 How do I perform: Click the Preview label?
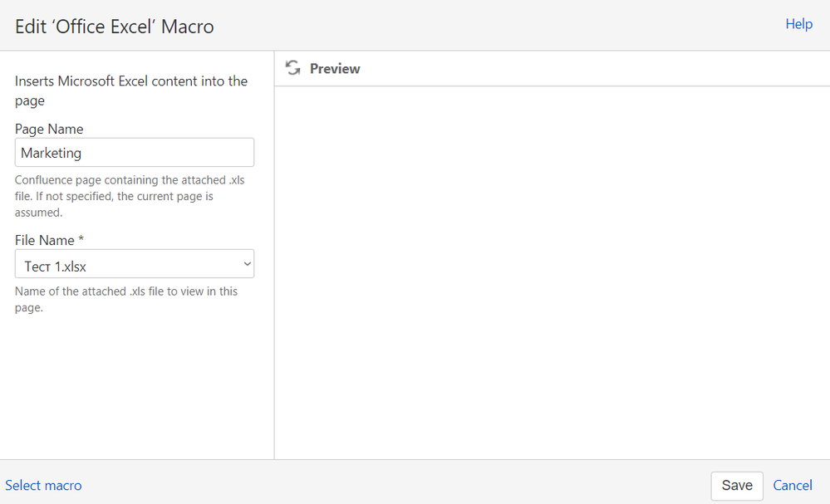pos(335,69)
